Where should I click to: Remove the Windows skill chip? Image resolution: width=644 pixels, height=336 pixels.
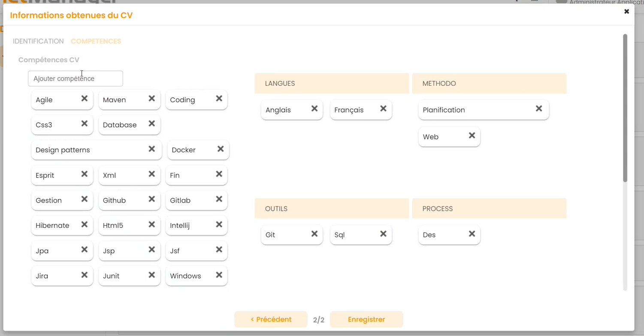click(219, 275)
